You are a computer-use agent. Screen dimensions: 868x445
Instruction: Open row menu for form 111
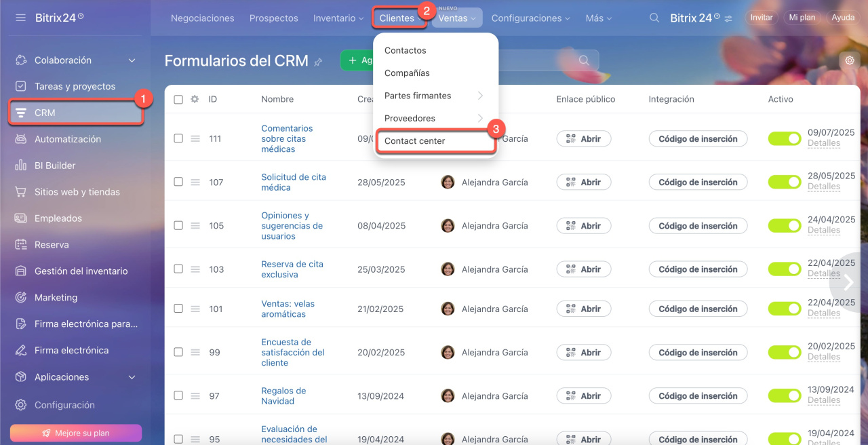(x=195, y=138)
